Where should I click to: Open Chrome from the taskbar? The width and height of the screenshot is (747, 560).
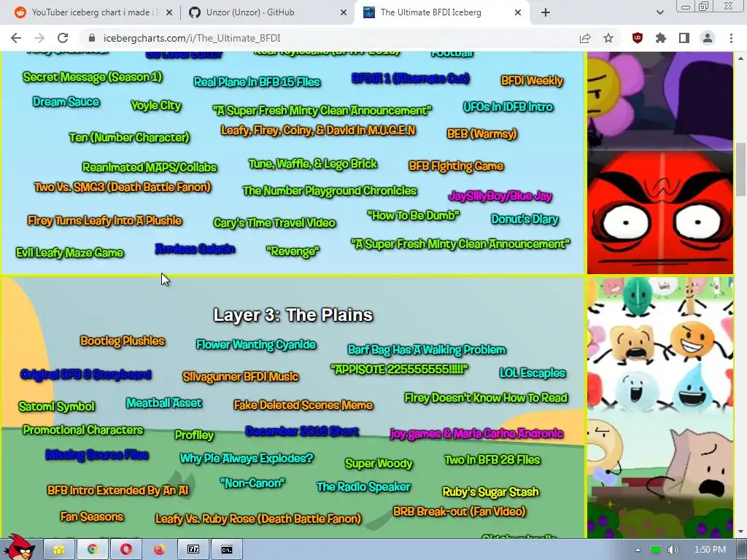(93, 550)
